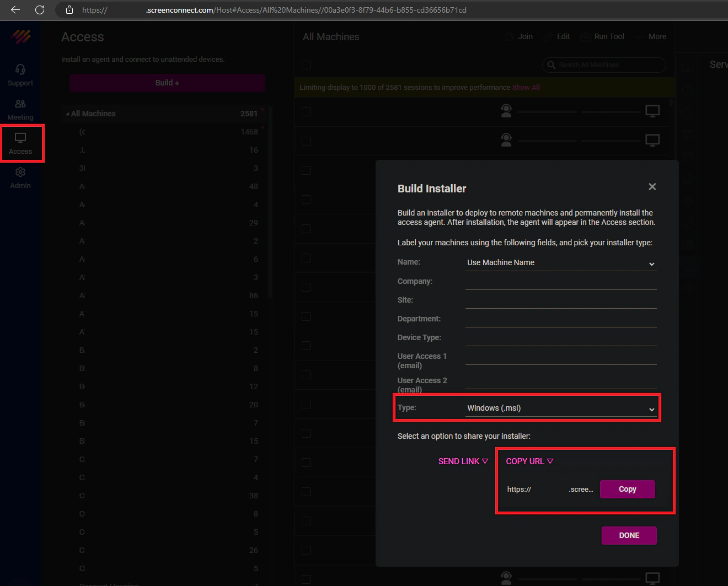Image resolution: width=728 pixels, height=586 pixels.
Task: Close the Build Installer dialog
Action: point(652,187)
